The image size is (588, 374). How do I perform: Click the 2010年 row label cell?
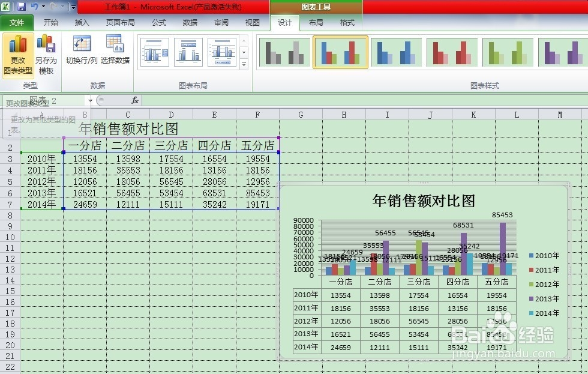41,158
